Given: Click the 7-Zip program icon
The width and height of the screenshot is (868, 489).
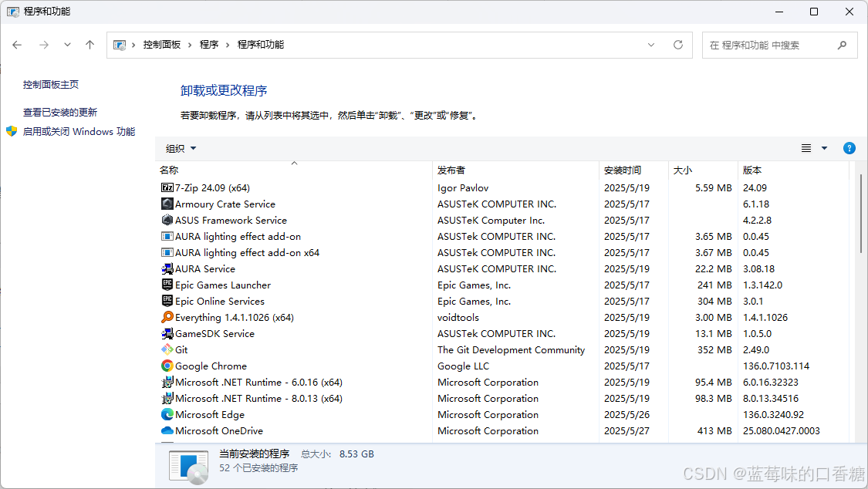Looking at the screenshot, I should [x=167, y=187].
